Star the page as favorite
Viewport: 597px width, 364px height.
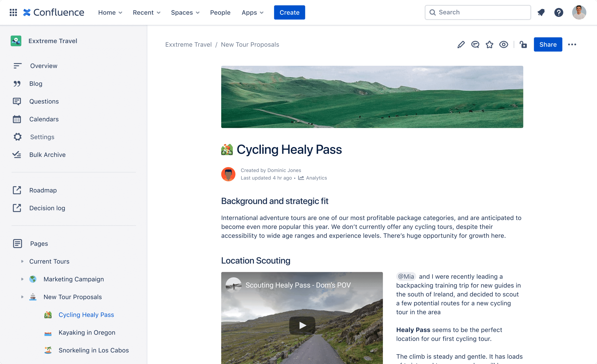[489, 45]
